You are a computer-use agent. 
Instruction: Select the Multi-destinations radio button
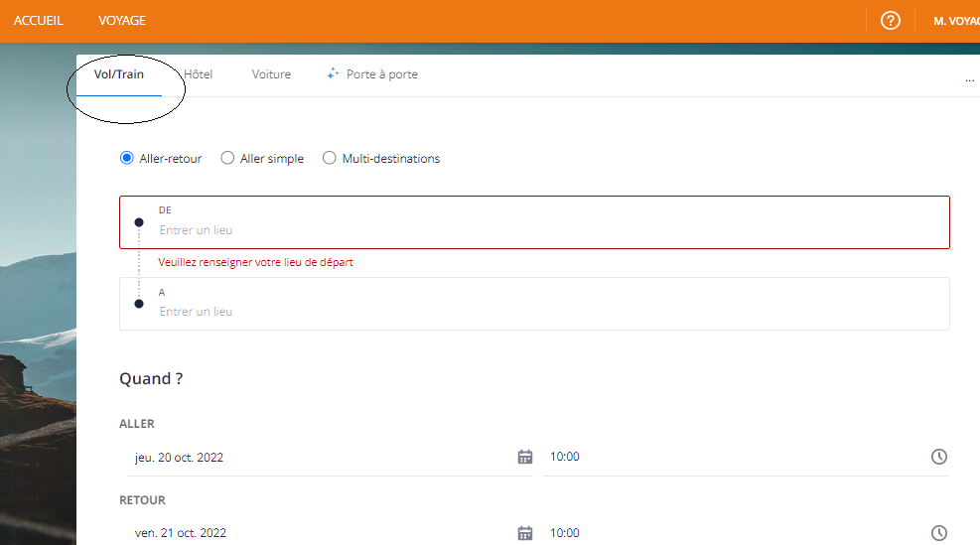click(330, 158)
